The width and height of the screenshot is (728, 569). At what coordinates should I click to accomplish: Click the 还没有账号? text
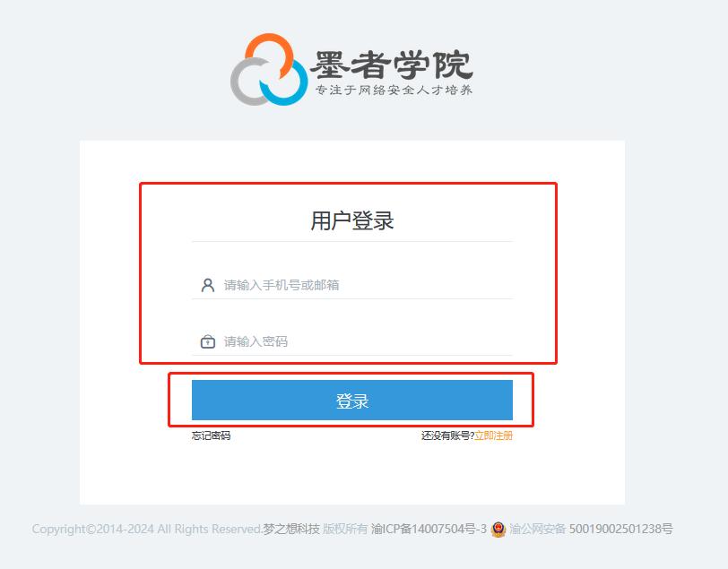pyautogui.click(x=447, y=435)
